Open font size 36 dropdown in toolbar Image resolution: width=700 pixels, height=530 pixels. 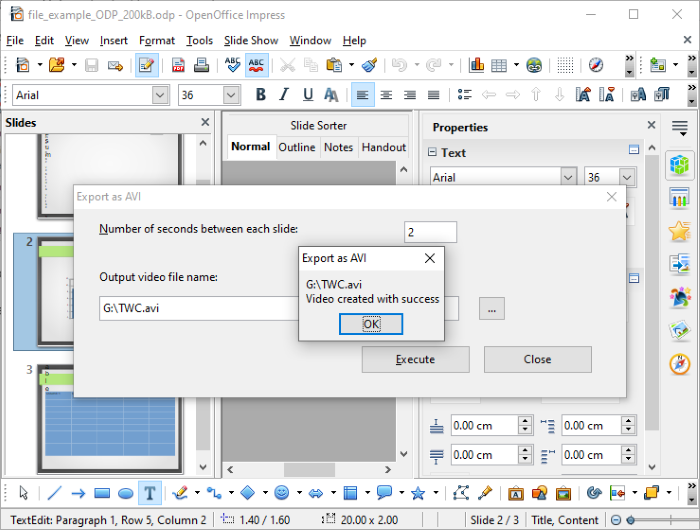pos(231,95)
